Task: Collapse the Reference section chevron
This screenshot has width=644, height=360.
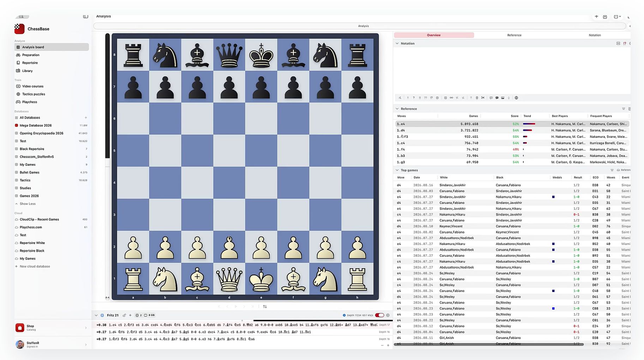Action: [397, 109]
